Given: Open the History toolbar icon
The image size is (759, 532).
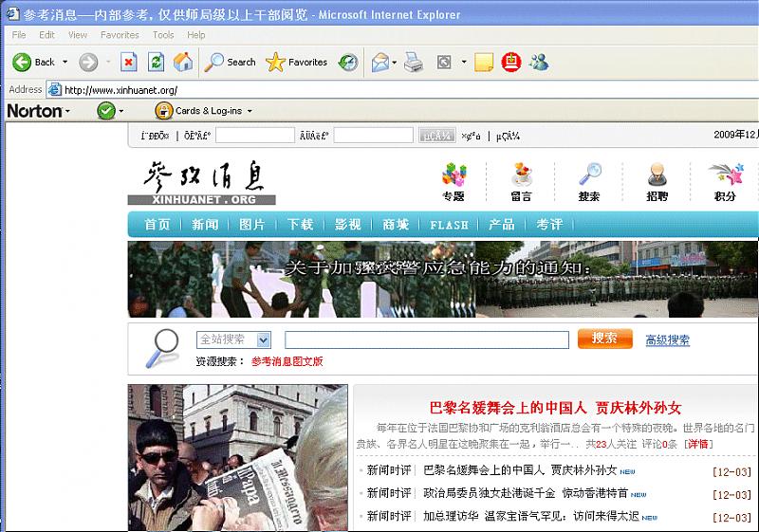Looking at the screenshot, I should point(348,63).
